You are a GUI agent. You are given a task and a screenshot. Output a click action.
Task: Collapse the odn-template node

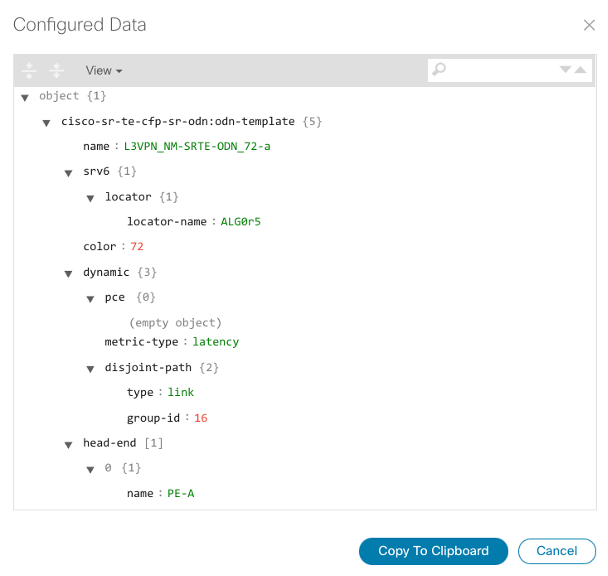pyautogui.click(x=47, y=122)
